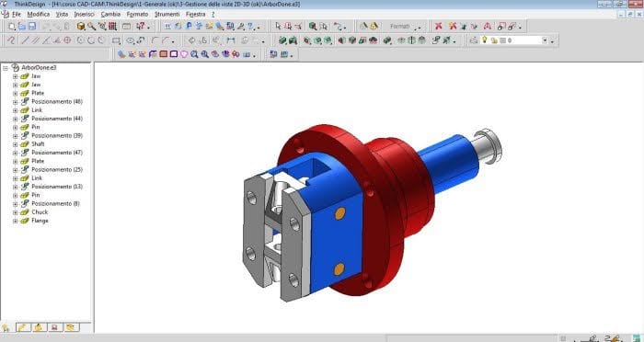Expand the Flange tree node
The height and width of the screenshot is (342, 644).
tap(16, 221)
